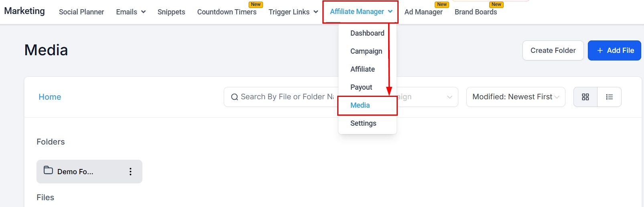Open Payout menu entry
Screen dimensions: 644x207
click(x=361, y=87)
